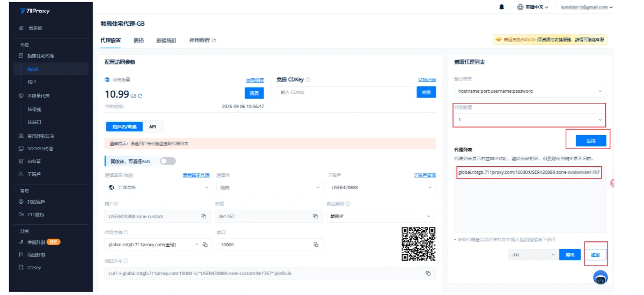Click the whitelist sidebar icon
Screen dimensions: 644x295
(21, 161)
